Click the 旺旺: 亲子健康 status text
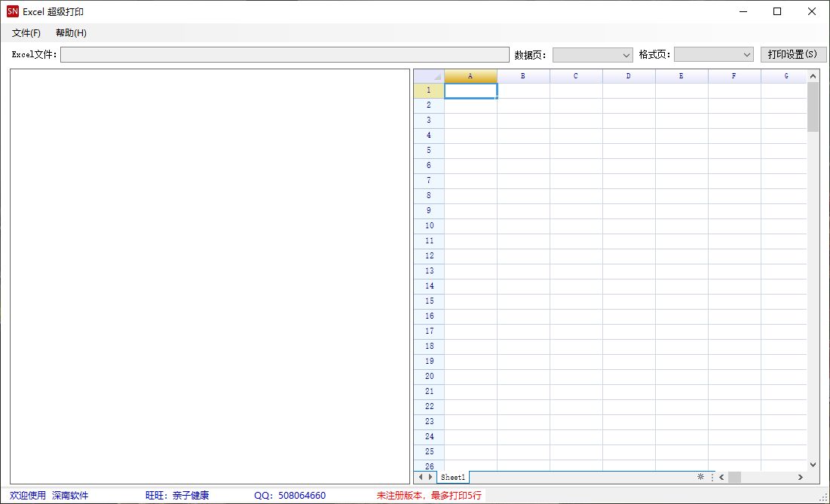Viewport: 830px width, 504px height. [x=177, y=496]
